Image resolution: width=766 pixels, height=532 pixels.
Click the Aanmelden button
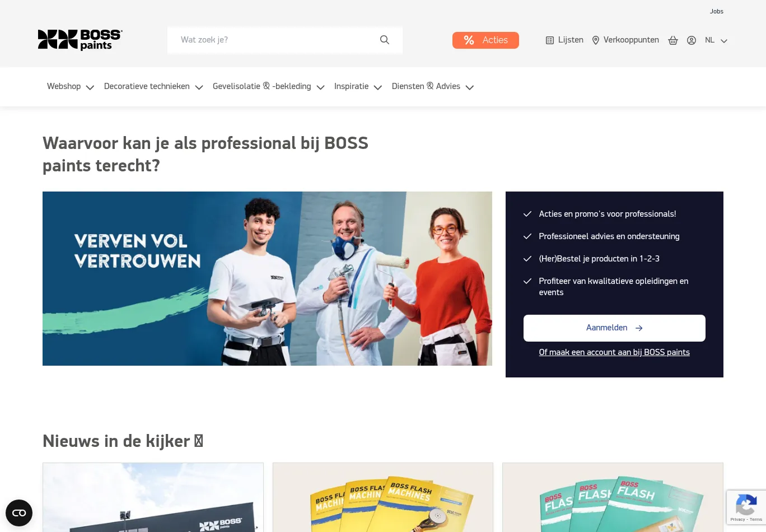point(614,328)
